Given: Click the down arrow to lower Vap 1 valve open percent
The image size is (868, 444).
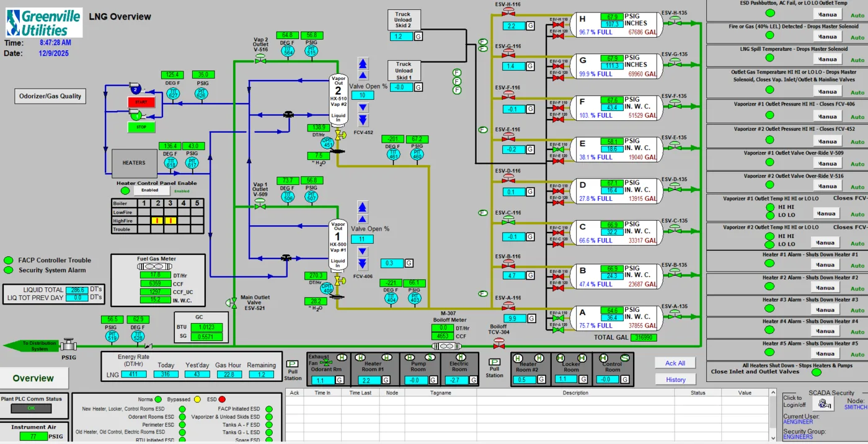Looking at the screenshot, I should click(x=362, y=251).
